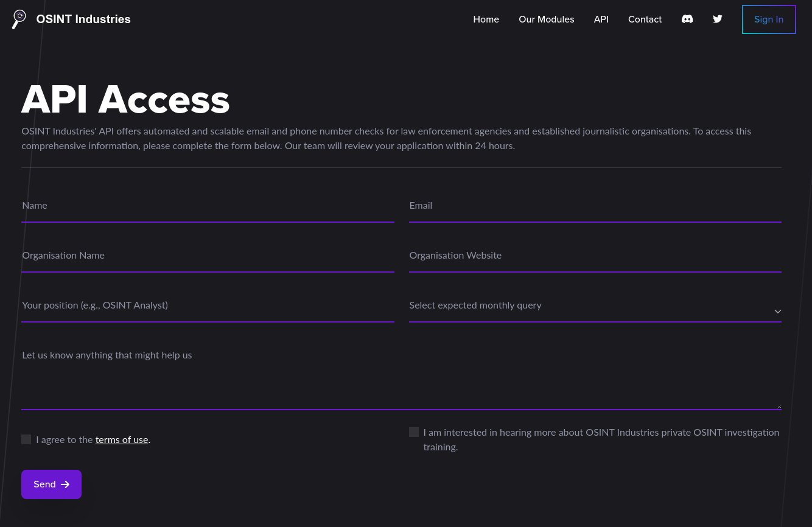The image size is (812, 527).
Task: Go to the Contact page
Action: (x=645, y=19)
